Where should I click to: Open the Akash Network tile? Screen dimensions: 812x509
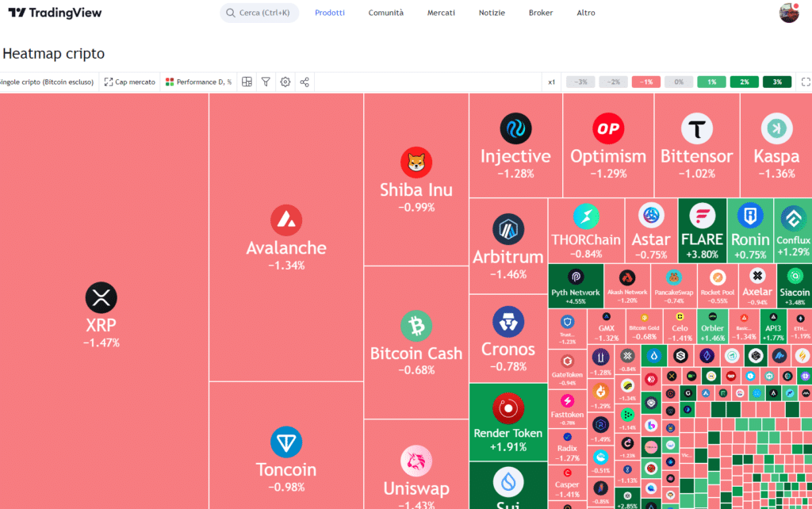tap(627, 286)
